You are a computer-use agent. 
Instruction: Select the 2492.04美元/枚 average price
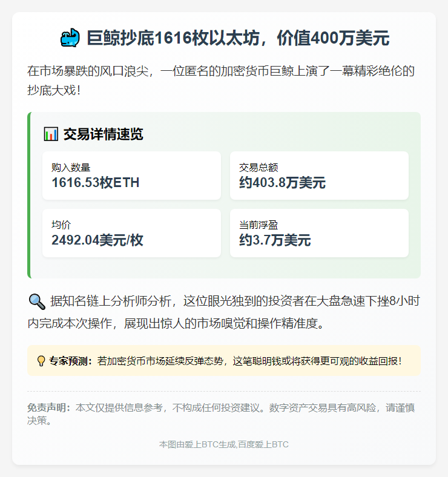(x=97, y=240)
